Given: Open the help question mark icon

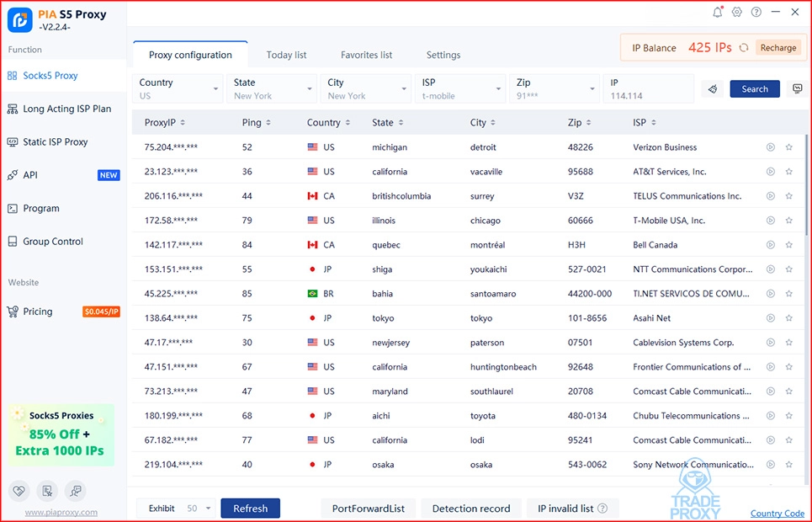Looking at the screenshot, I should click(756, 12).
